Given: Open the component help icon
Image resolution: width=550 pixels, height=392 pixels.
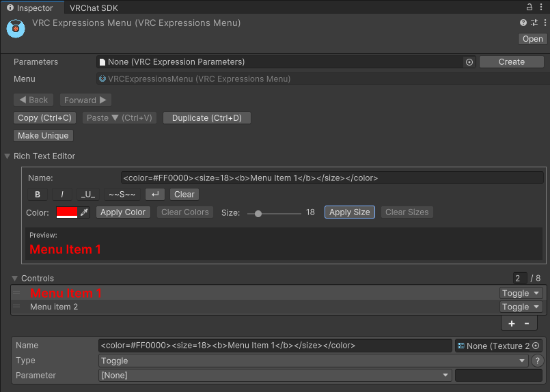Looking at the screenshot, I should tap(523, 23).
